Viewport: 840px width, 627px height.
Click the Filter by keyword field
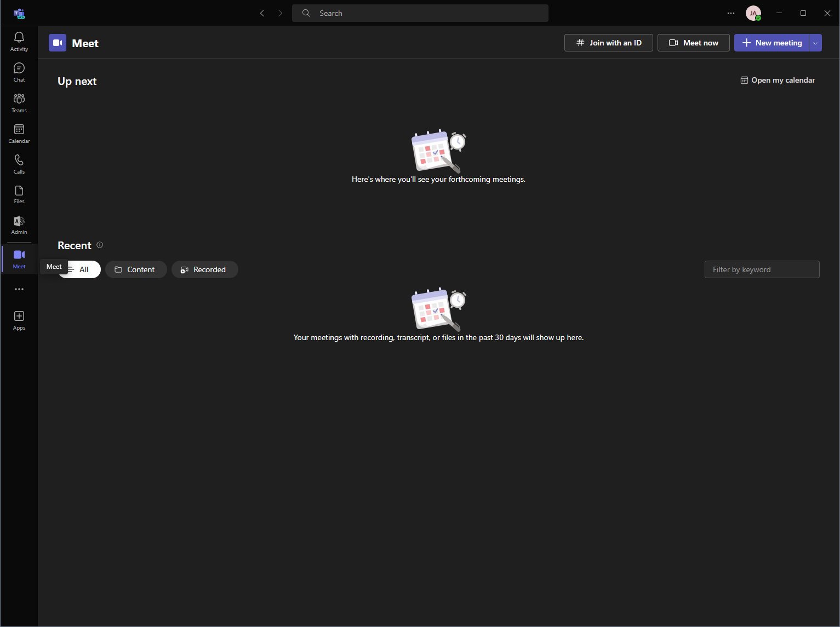coord(762,269)
